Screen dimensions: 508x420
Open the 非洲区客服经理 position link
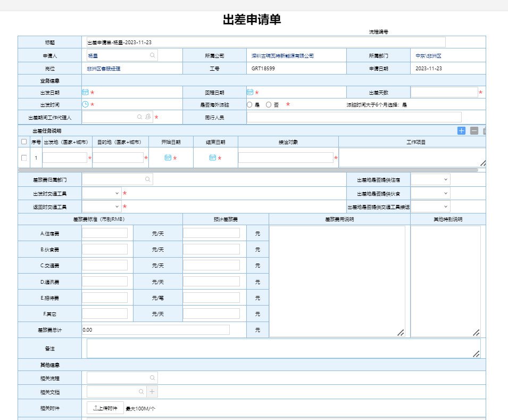104,69
